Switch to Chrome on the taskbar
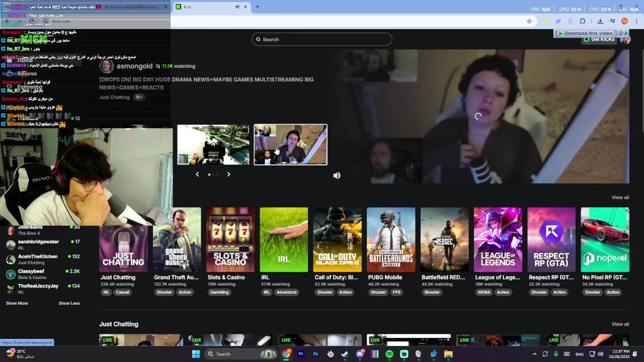644x362 pixels. coord(286,354)
